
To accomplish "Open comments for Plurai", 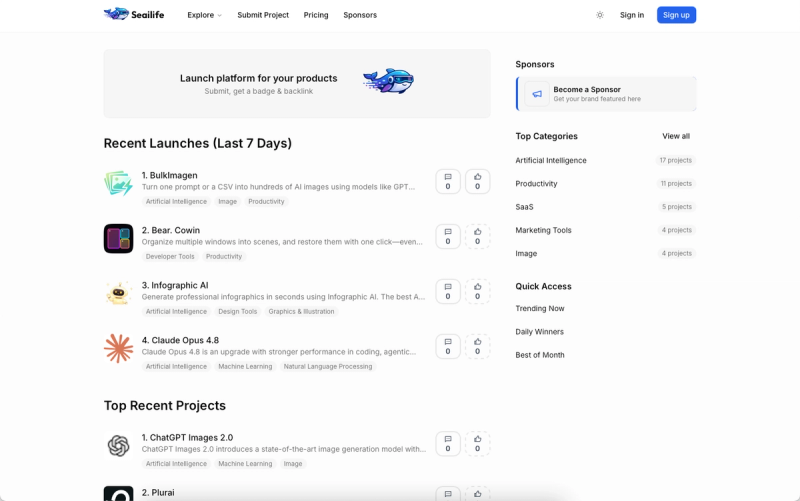I will pos(448,494).
